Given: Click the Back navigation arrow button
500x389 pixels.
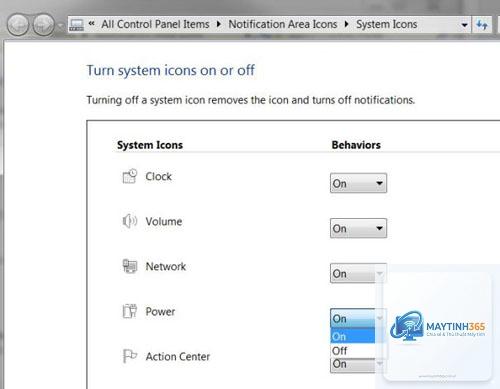Looking at the screenshot, I should pyautogui.click(x=18, y=25).
